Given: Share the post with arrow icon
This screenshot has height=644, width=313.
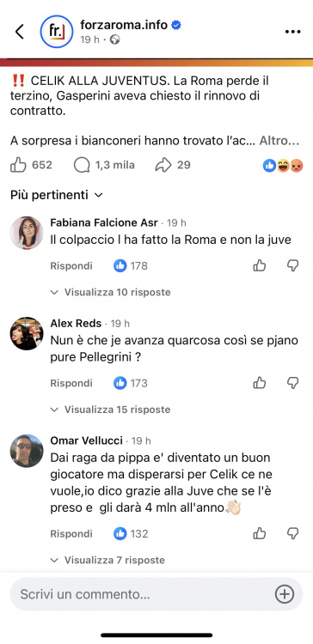Looking at the screenshot, I should point(163,165).
